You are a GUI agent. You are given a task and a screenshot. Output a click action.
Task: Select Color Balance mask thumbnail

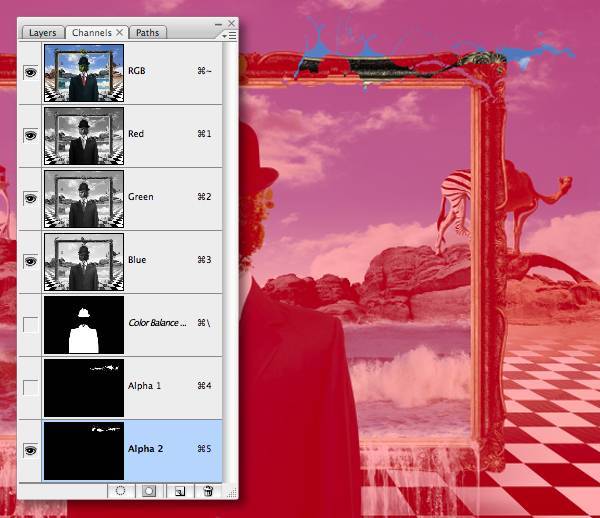tap(84, 325)
